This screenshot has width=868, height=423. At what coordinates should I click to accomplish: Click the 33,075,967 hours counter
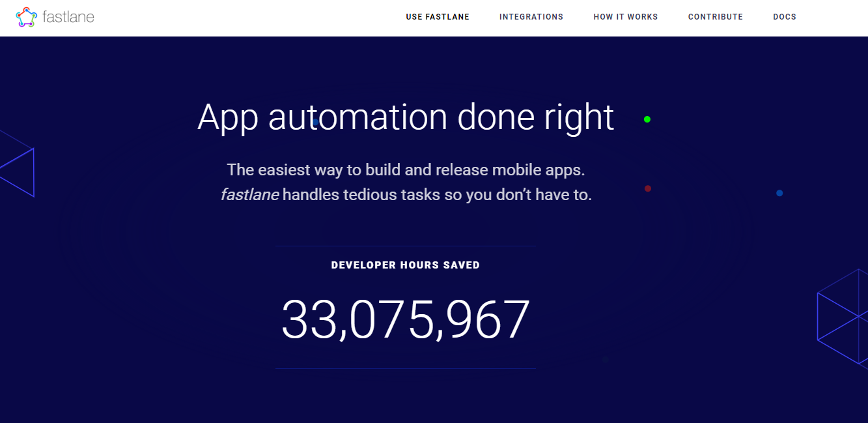[x=406, y=320]
